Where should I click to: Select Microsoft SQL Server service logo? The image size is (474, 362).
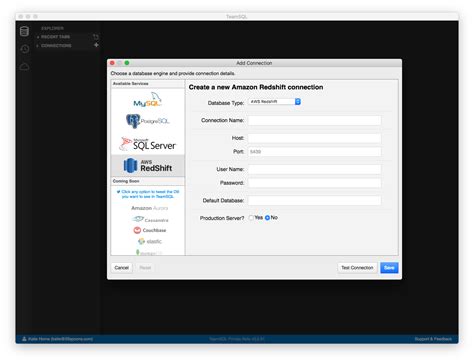click(x=148, y=144)
